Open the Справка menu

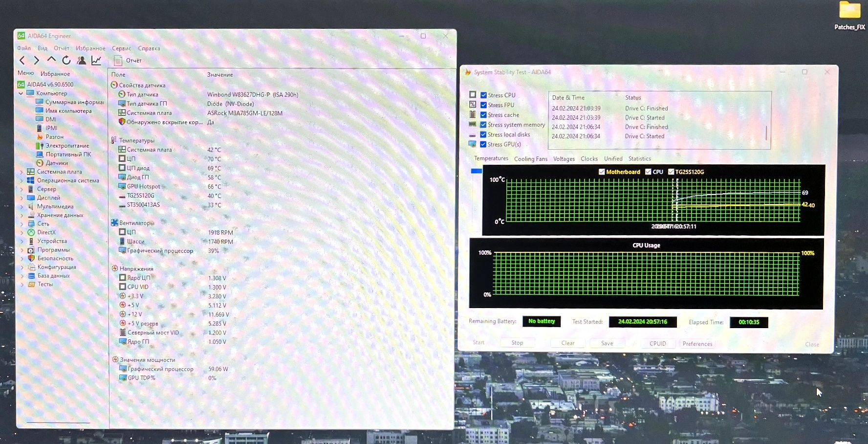click(x=149, y=48)
